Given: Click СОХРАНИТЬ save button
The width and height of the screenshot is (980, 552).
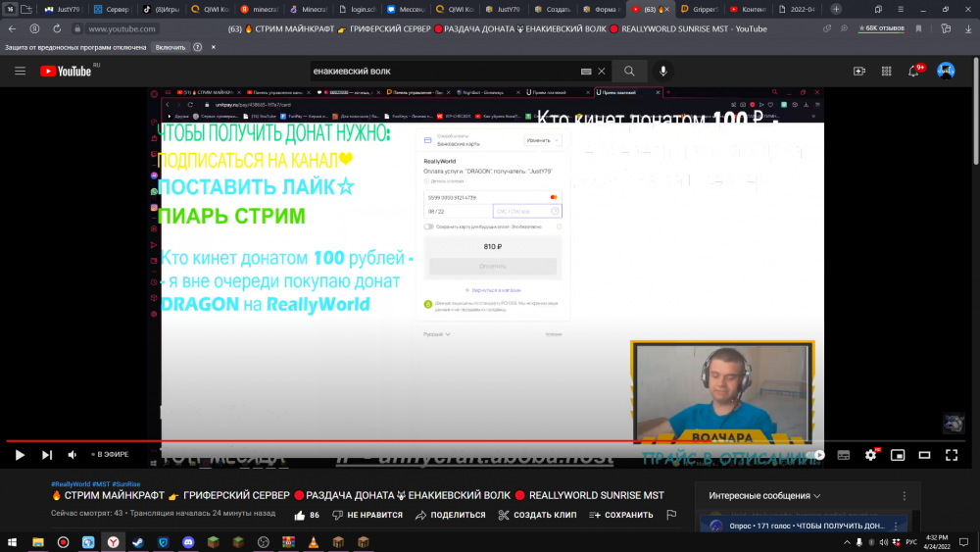Looking at the screenshot, I should [x=621, y=515].
